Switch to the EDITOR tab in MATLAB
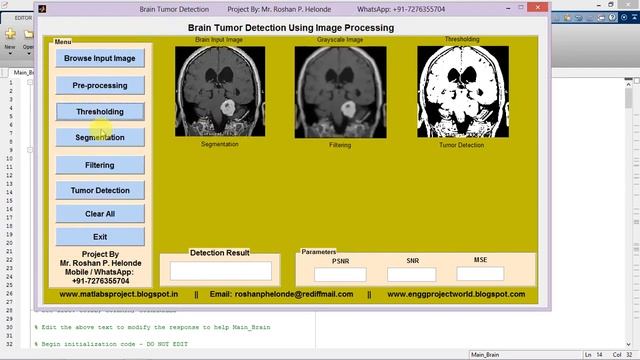 [x=23, y=18]
